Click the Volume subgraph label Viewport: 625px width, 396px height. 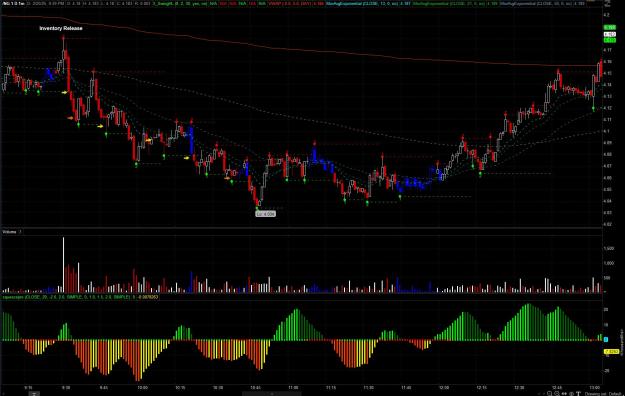coord(9,232)
